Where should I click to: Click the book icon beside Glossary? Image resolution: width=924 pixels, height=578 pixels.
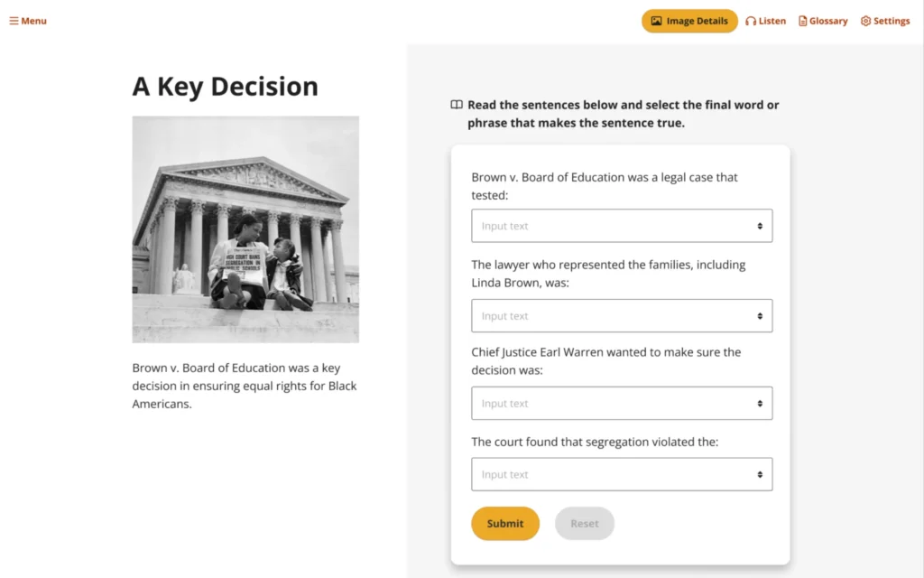pos(801,20)
